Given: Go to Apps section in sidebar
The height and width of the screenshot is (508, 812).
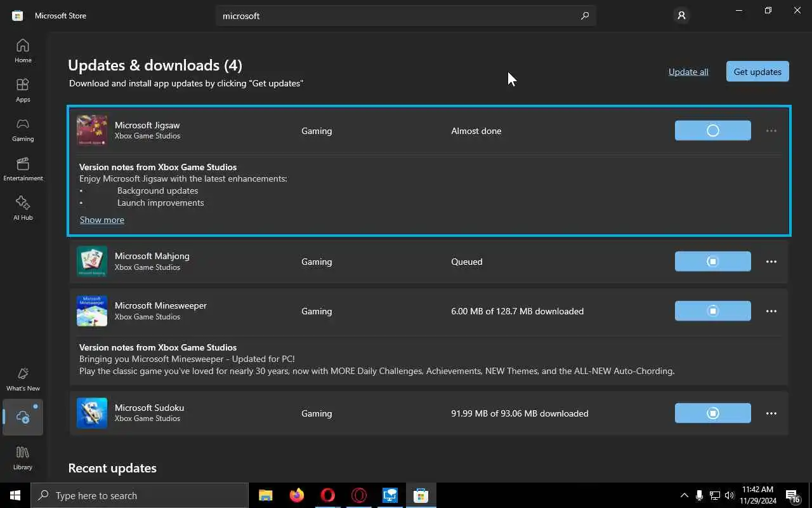Looking at the screenshot, I should tap(23, 90).
